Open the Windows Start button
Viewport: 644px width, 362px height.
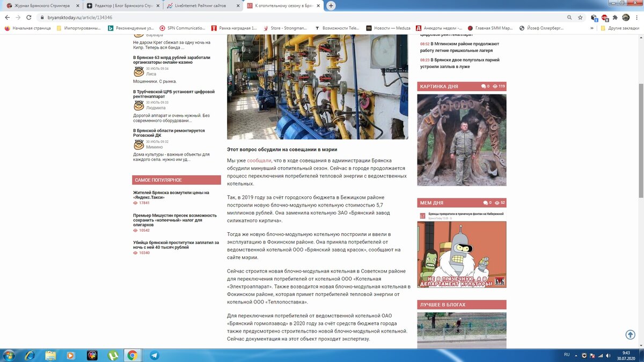pos(10,355)
